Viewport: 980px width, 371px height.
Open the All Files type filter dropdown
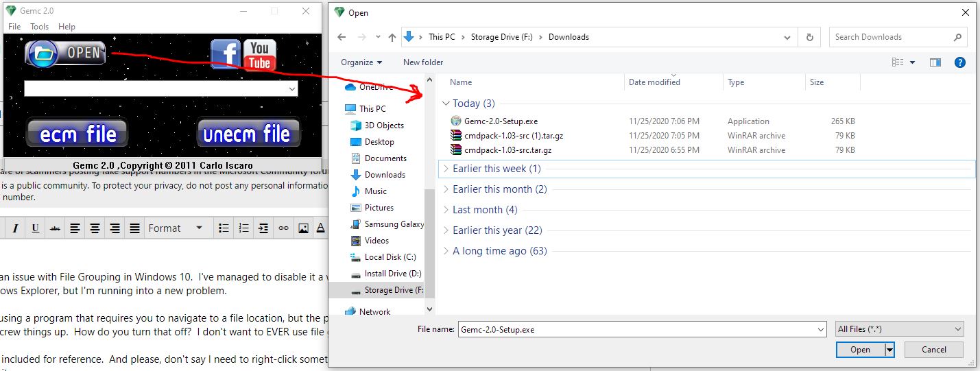(x=900, y=329)
